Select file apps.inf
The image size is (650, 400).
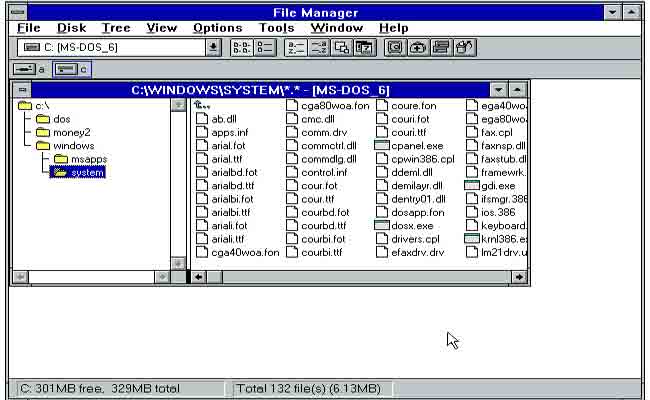click(x=230, y=133)
